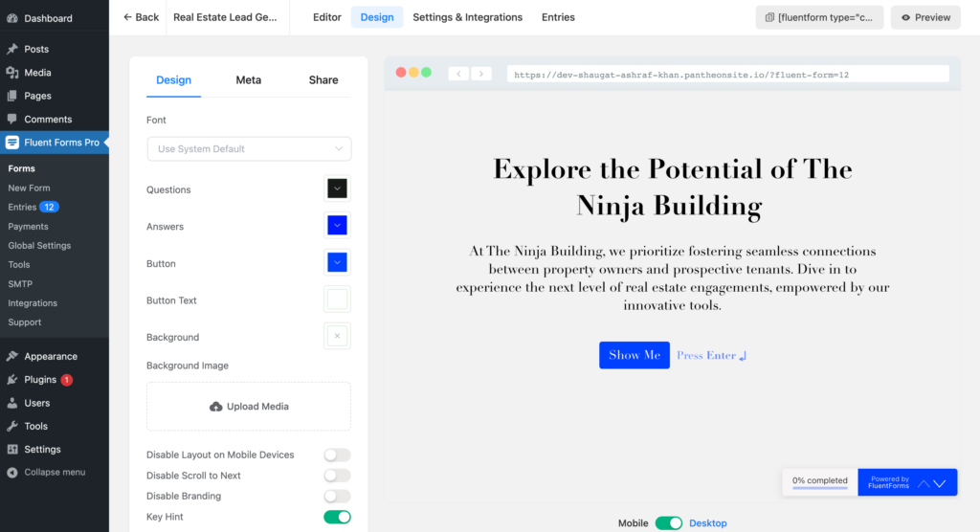Click the browser forward arrow in preview

481,74
